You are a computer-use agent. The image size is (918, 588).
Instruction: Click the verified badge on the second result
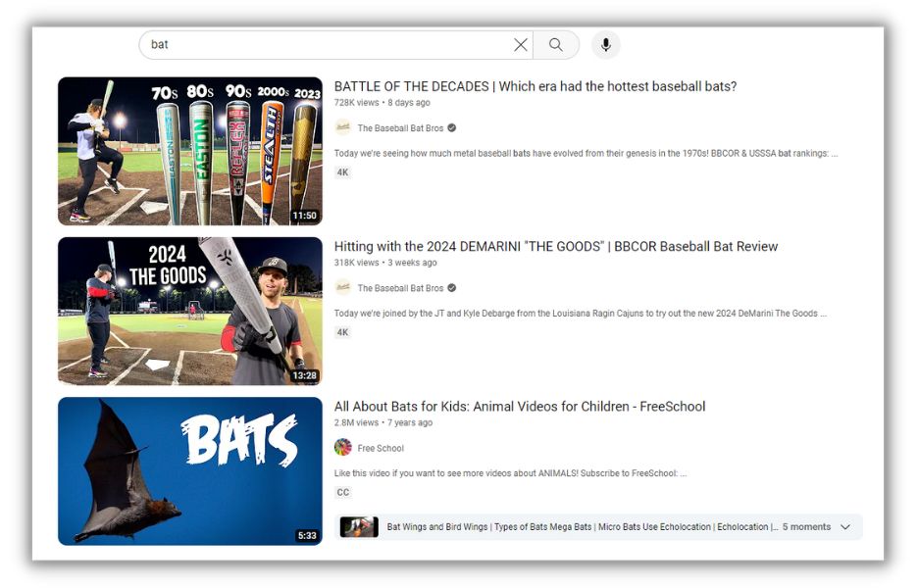tap(452, 288)
